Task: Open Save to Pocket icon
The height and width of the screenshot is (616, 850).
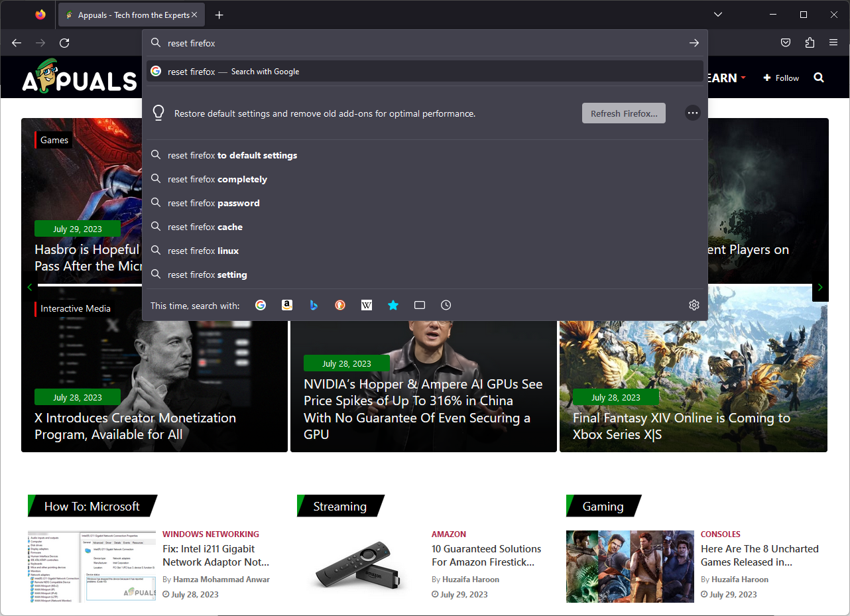Action: 786,43
